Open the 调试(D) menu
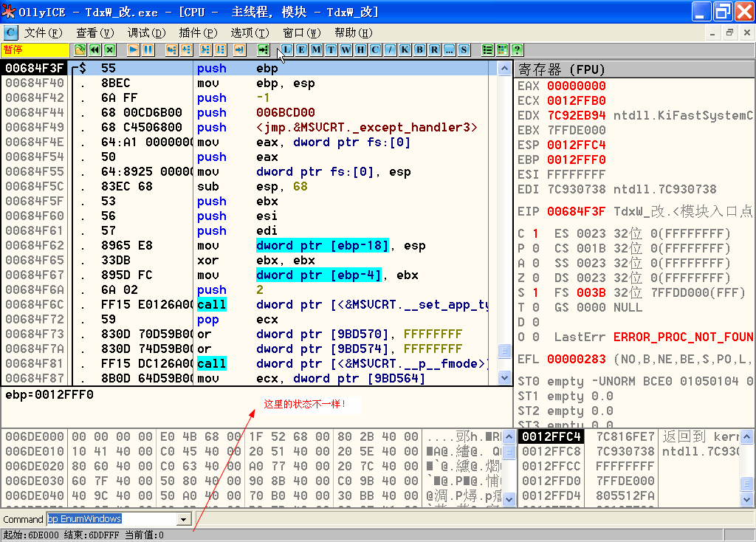 pyautogui.click(x=147, y=32)
